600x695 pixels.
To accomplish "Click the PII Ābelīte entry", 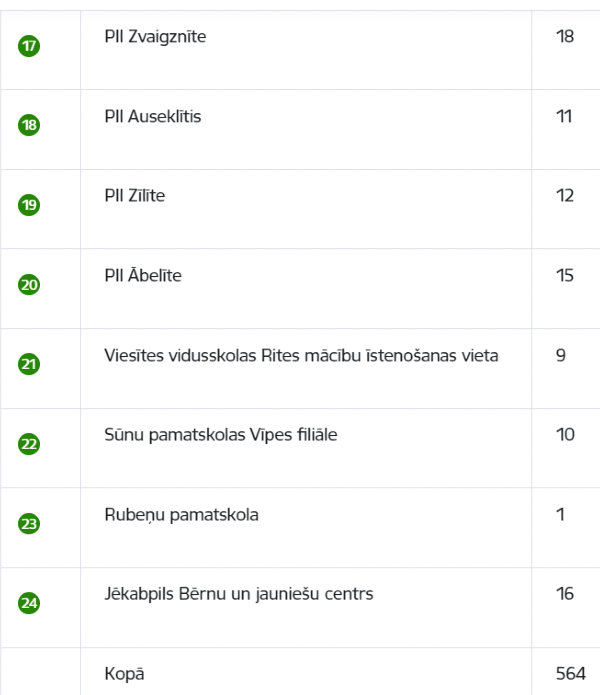I will [x=143, y=275].
